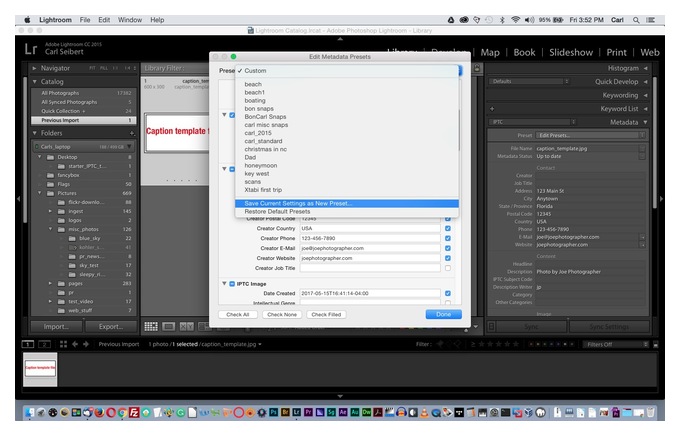Image resolution: width=680 pixels, height=436 pixels.
Task: Click Check All button
Action: [x=238, y=315]
